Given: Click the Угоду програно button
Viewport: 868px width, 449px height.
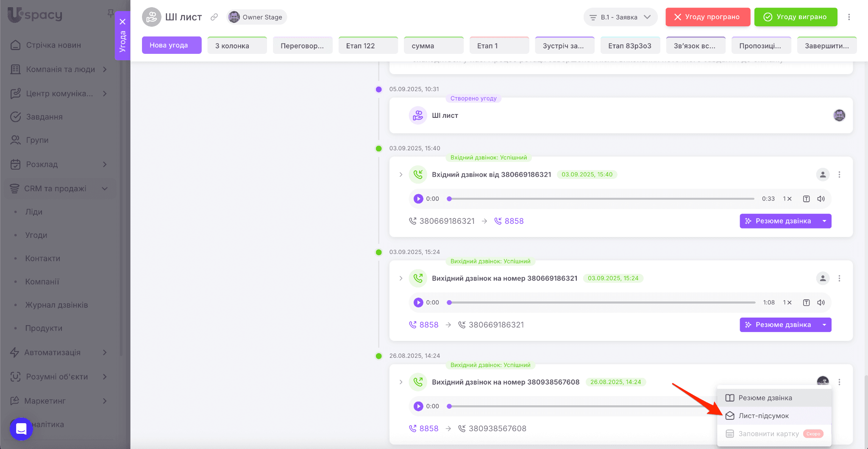Looking at the screenshot, I should (x=707, y=17).
